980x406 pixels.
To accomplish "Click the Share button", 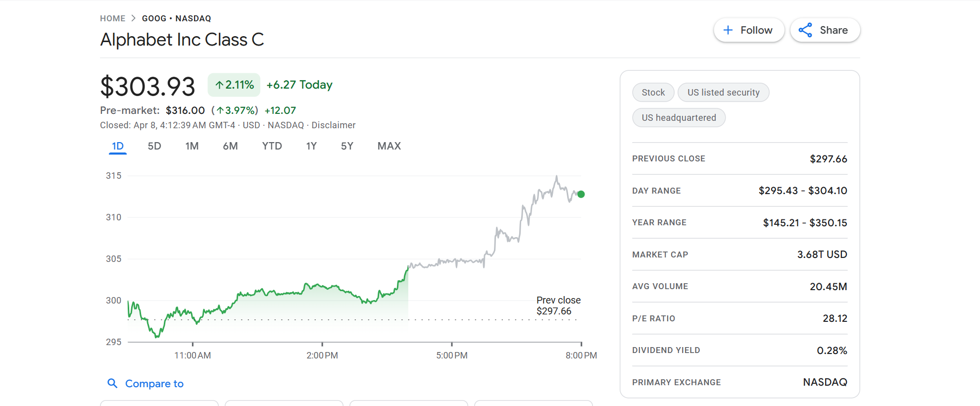I will (825, 30).
